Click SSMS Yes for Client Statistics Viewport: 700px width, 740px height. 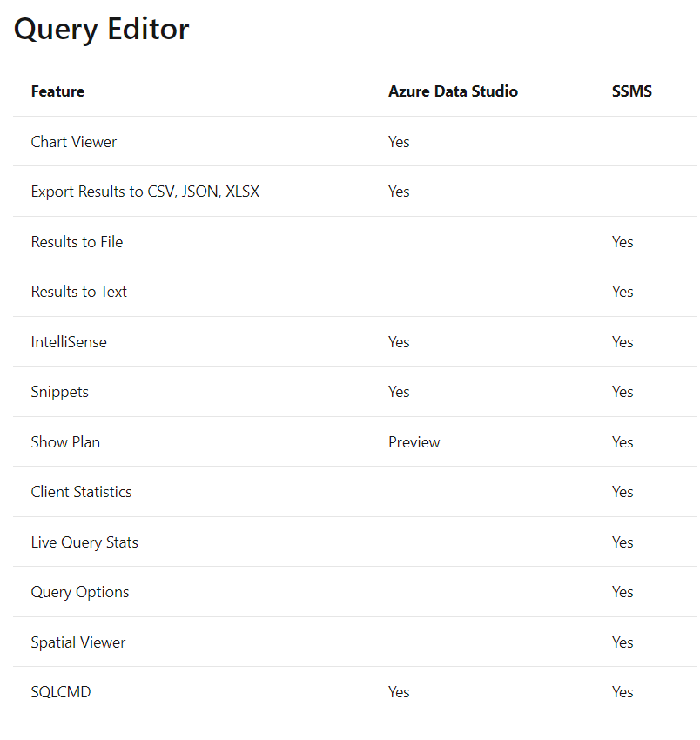coord(623,492)
